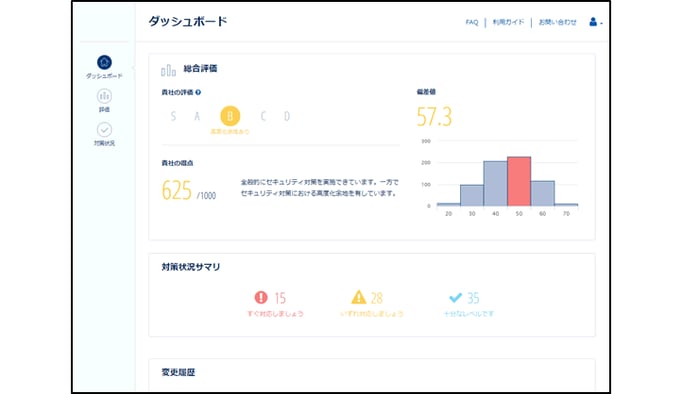Open the 評価 bar-chart icon in sidebar
The height and width of the screenshot is (394, 682).
pyautogui.click(x=104, y=96)
